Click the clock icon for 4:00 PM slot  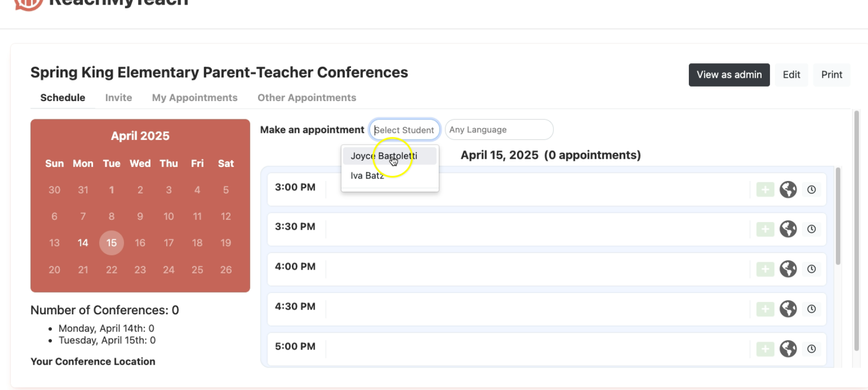[811, 269]
